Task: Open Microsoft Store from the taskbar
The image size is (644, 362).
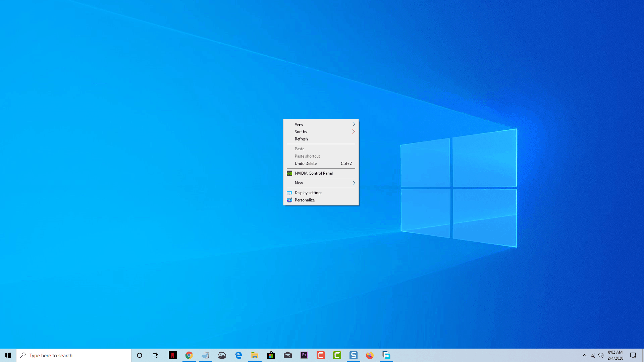Action: pos(271,355)
